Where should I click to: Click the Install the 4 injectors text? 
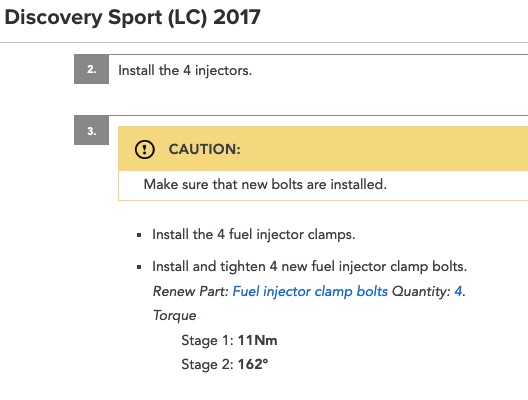pyautogui.click(x=185, y=71)
